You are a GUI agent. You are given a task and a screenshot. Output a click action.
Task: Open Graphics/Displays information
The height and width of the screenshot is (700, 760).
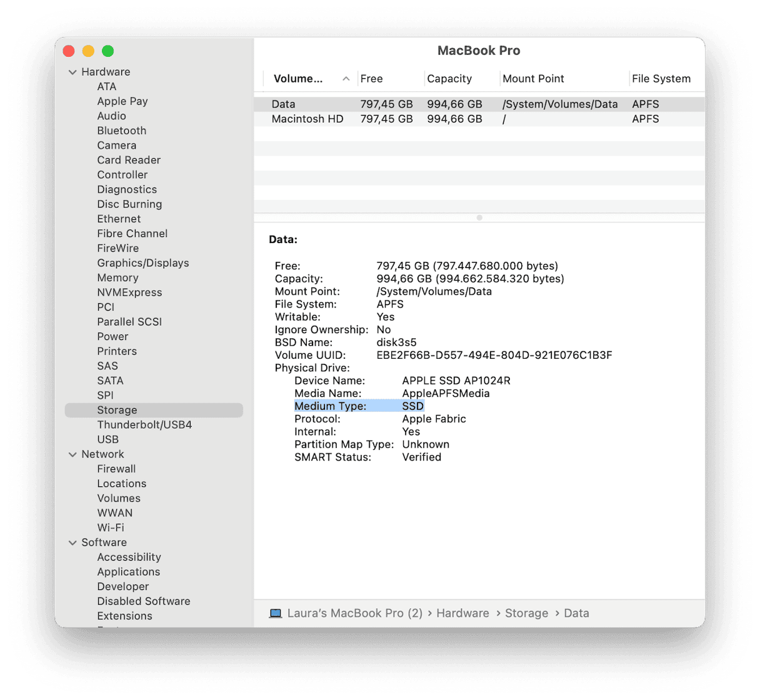pos(143,262)
